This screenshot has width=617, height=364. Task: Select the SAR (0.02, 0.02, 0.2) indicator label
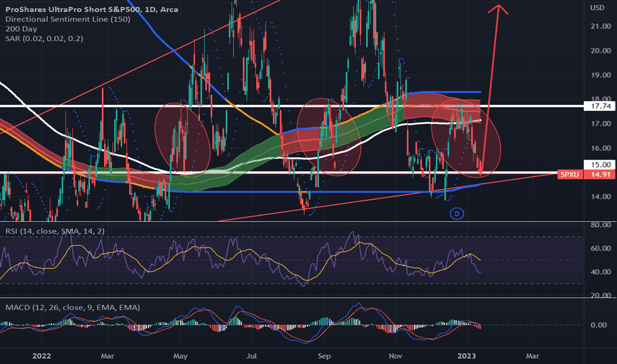(44, 38)
